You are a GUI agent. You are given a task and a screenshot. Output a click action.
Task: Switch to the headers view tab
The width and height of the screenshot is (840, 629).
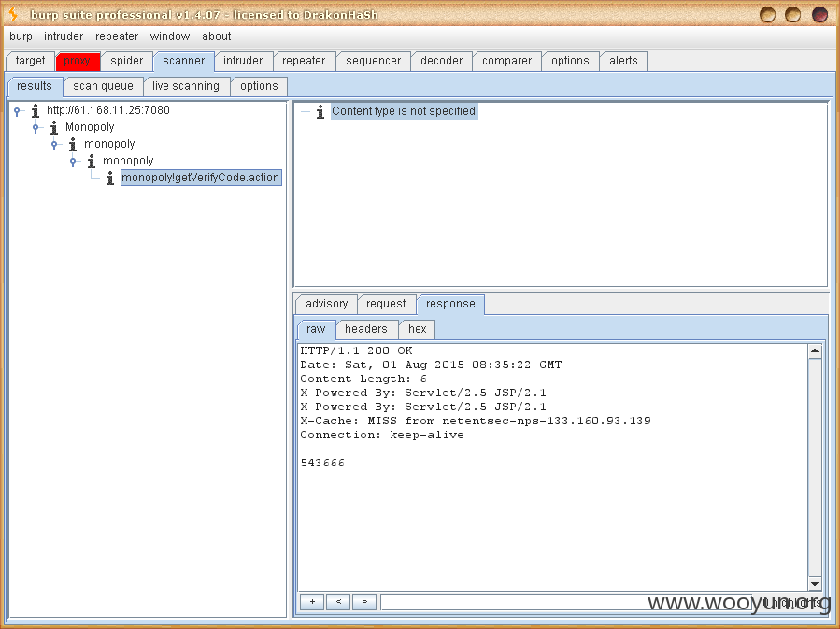point(366,329)
